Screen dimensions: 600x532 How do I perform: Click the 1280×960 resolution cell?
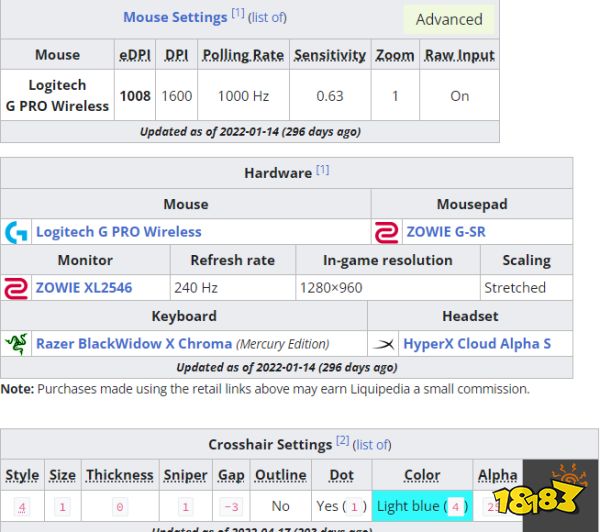[388, 288]
